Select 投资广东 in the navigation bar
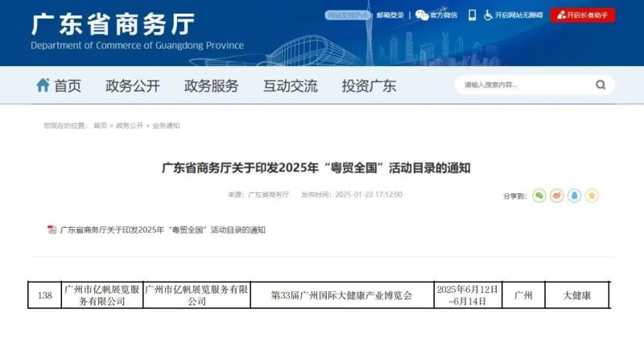Image resolution: width=644 pixels, height=338 pixels. [369, 86]
